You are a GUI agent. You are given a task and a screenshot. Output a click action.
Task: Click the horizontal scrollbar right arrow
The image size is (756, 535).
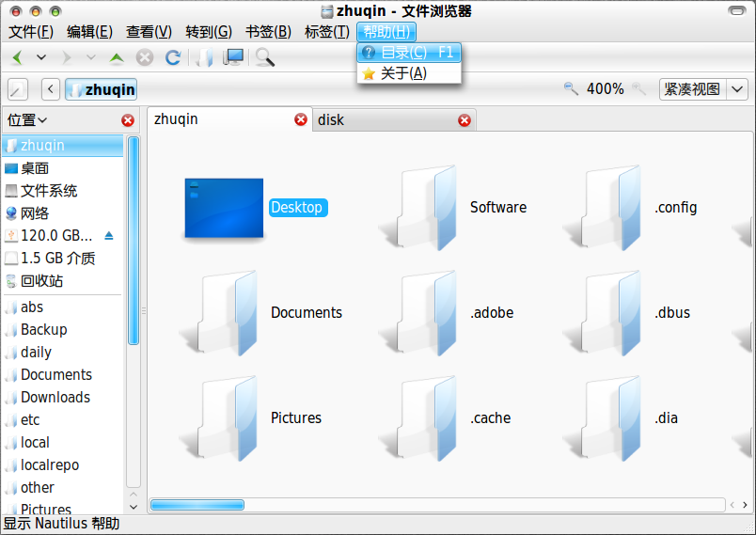(745, 505)
